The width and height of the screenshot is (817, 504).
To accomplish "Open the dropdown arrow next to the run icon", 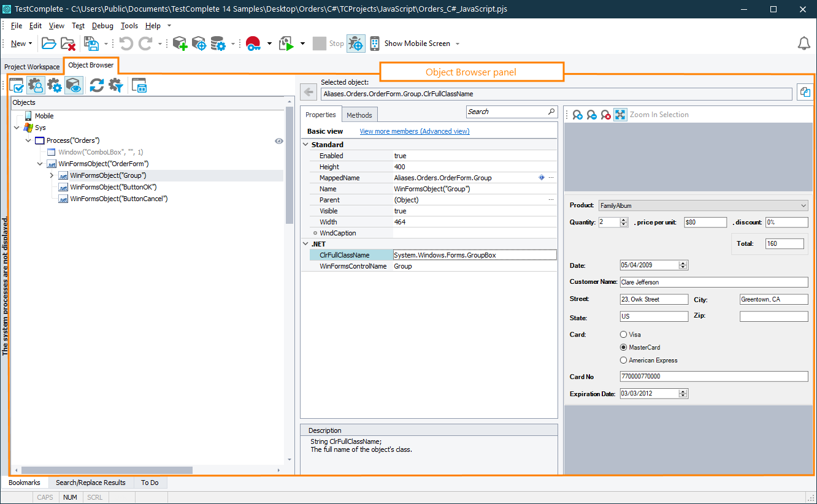I will (x=302, y=44).
